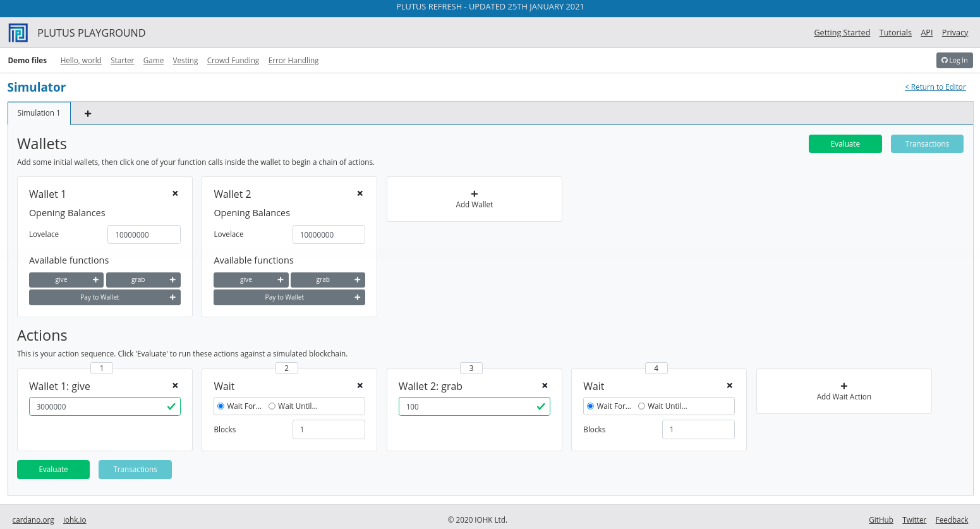The width and height of the screenshot is (980, 529).
Task: Open the Simulation 1 tab
Action: tap(39, 113)
